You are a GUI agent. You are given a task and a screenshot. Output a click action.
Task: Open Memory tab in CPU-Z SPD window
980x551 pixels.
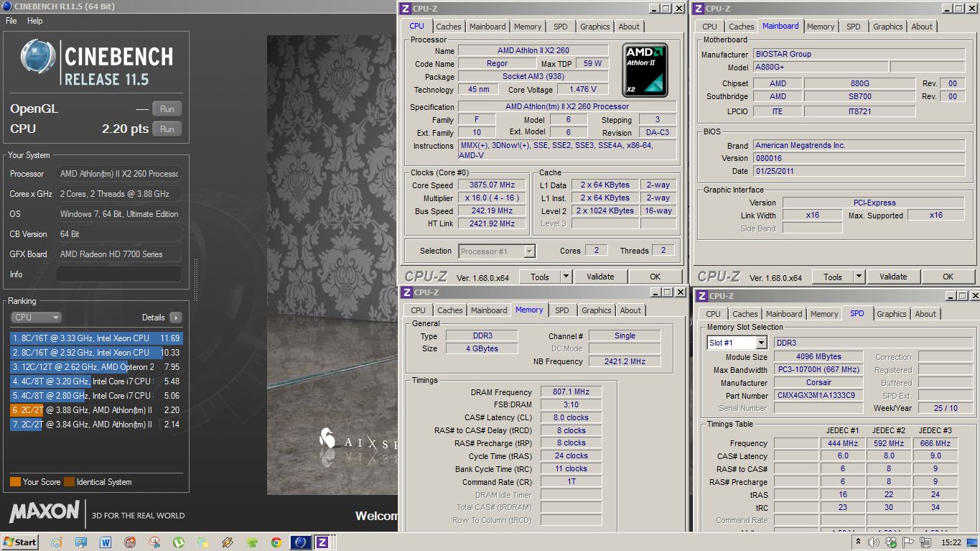coord(824,314)
